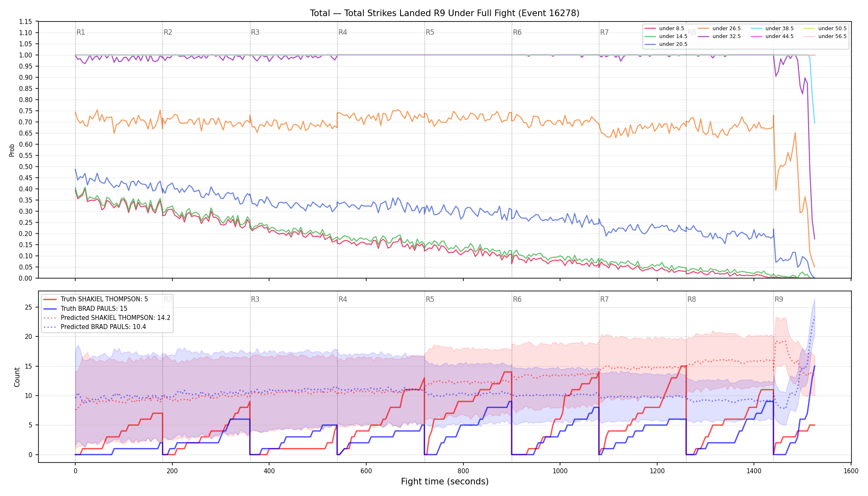Select the 'under 44.5' legend entry
868x496 pixels.
[773, 36]
